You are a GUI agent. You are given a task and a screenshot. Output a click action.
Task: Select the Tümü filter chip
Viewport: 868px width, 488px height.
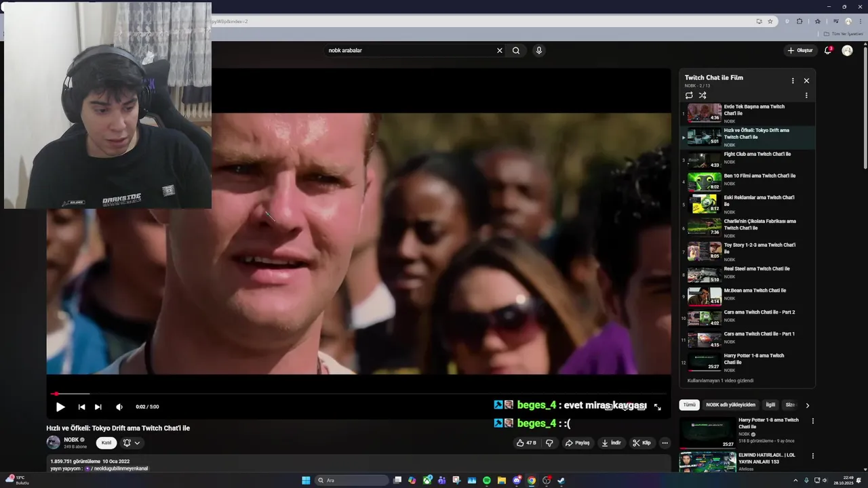689,405
